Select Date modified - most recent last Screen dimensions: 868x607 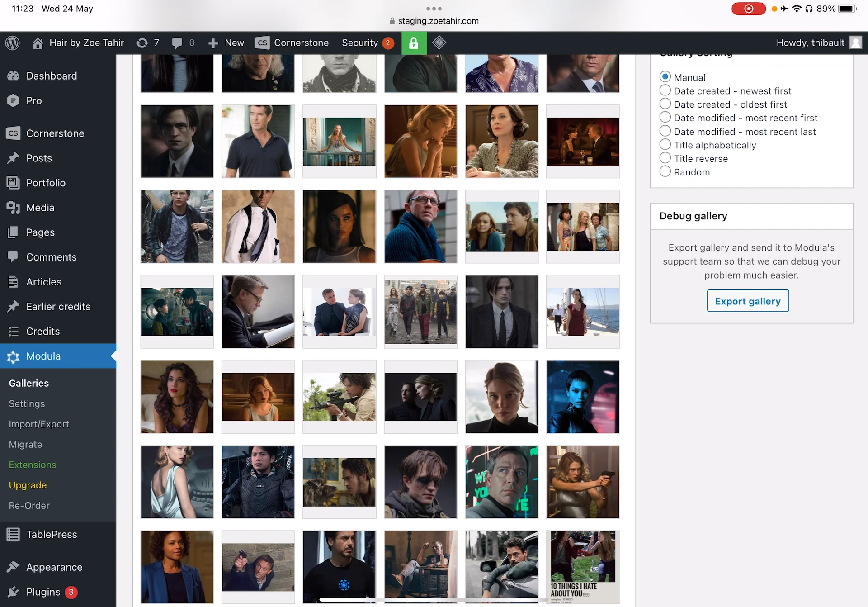pyautogui.click(x=665, y=131)
